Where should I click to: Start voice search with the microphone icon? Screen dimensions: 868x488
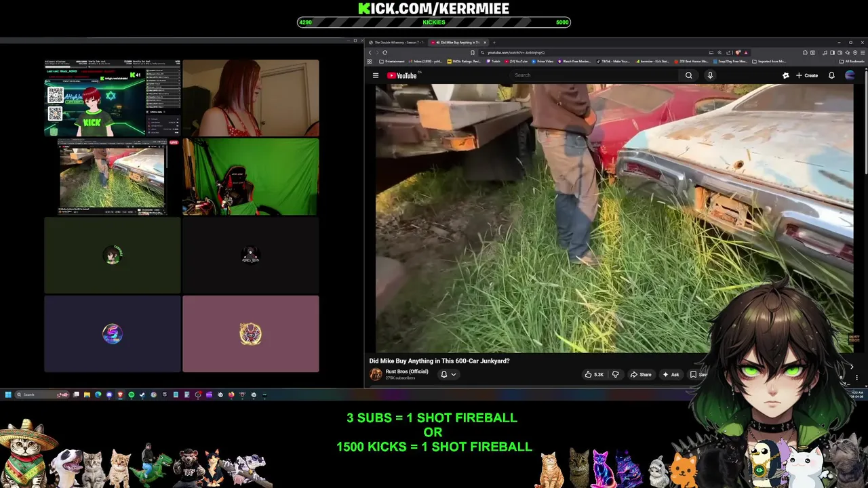tap(710, 75)
